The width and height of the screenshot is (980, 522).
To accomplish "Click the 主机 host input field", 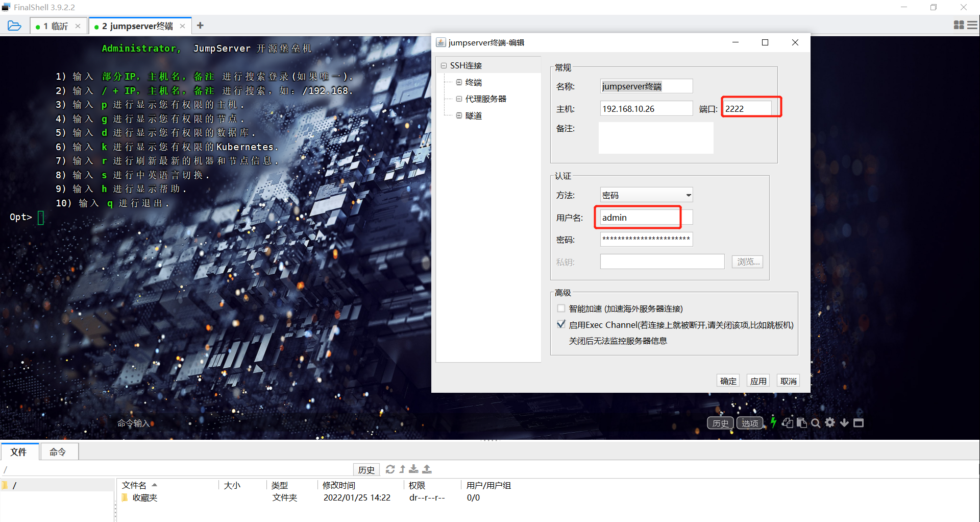I will point(646,108).
